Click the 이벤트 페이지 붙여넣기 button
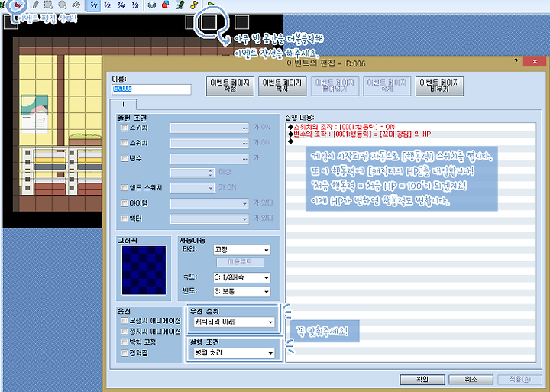This screenshot has width=550, height=392. point(335,86)
